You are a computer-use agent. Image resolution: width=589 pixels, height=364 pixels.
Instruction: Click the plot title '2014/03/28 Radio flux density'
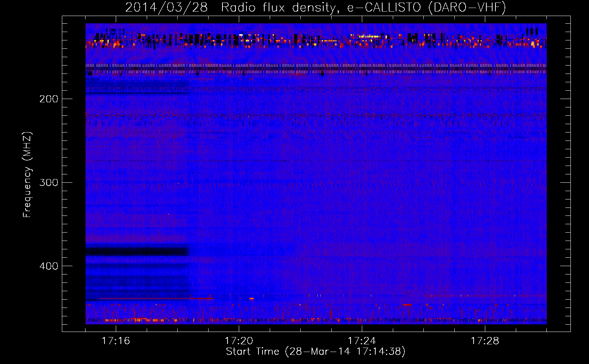point(316,8)
